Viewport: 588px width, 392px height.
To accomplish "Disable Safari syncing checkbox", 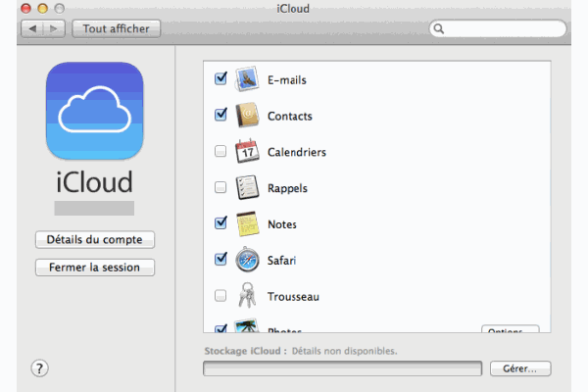I will (220, 259).
